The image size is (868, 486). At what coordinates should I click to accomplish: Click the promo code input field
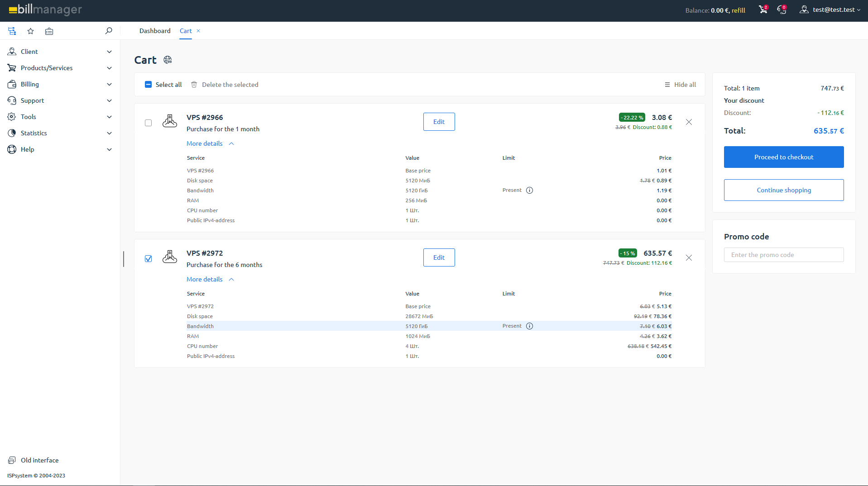(783, 255)
